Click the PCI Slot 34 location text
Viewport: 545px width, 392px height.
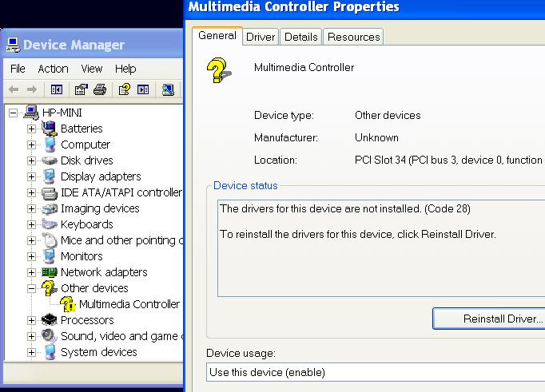click(x=449, y=160)
